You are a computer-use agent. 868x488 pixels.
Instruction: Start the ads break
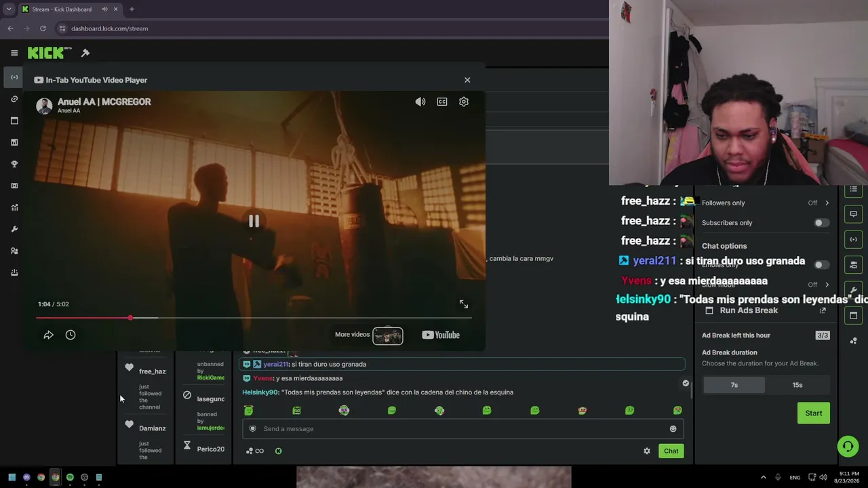click(814, 413)
